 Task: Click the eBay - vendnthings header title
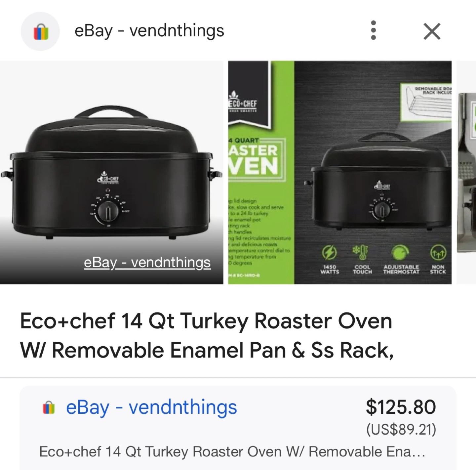(149, 31)
